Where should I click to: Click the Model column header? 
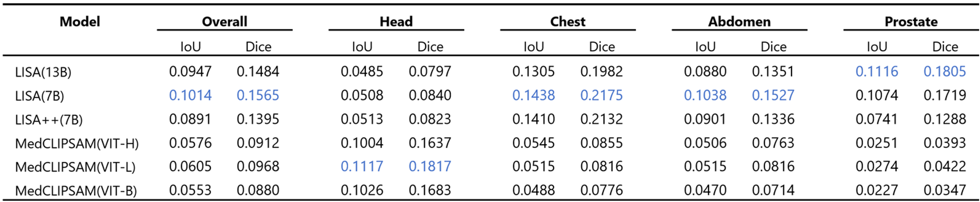(x=80, y=21)
